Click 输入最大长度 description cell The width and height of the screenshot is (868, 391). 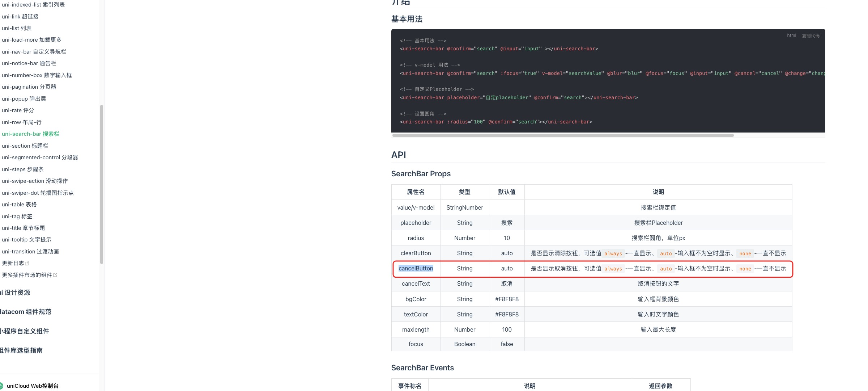pyautogui.click(x=658, y=330)
